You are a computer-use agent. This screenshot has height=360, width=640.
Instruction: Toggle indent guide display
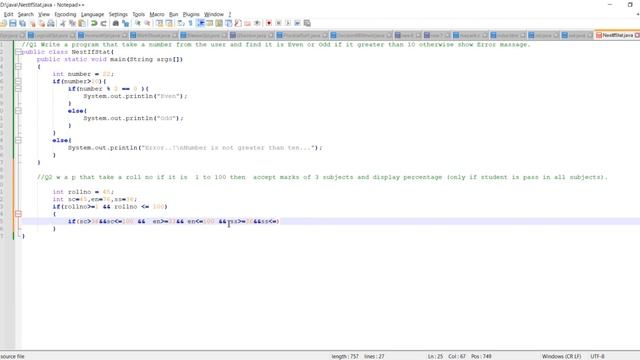click(x=200, y=23)
